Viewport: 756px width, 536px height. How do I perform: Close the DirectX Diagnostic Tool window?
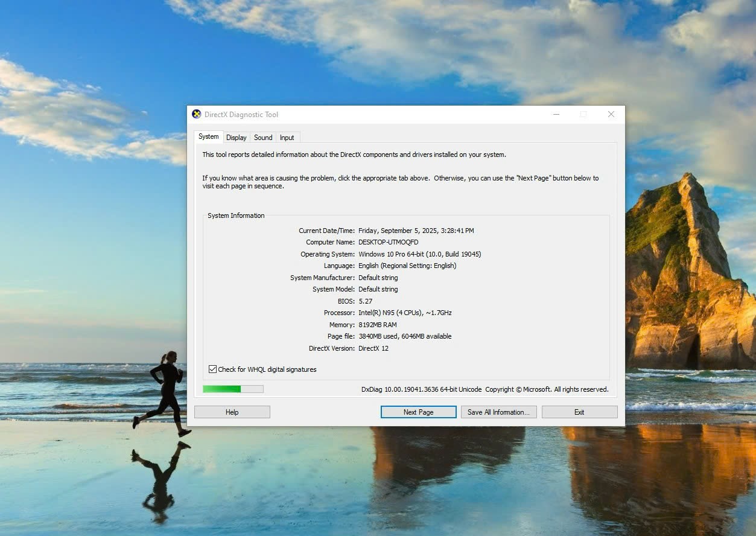pos(611,115)
